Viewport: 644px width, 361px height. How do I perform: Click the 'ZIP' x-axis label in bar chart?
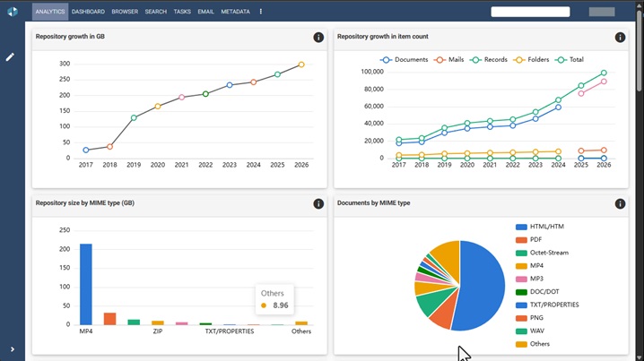pos(158,331)
